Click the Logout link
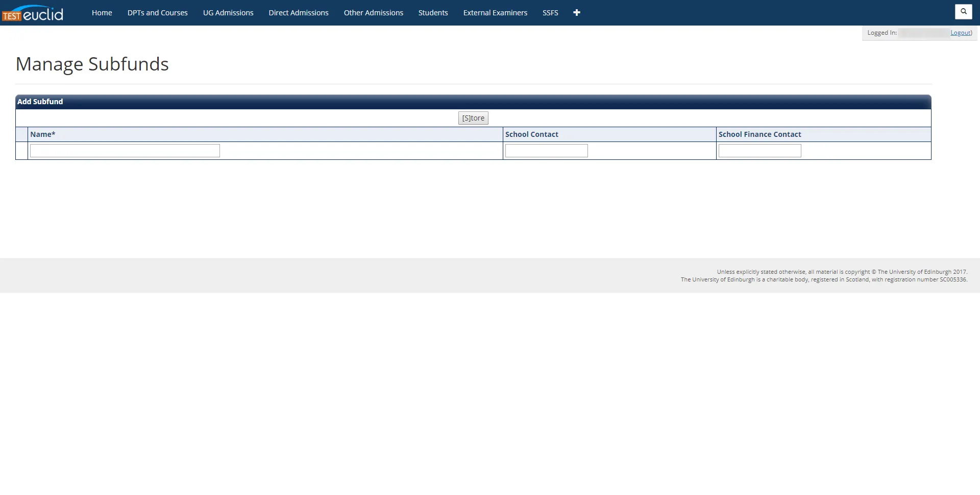This screenshot has width=980, height=495. (x=959, y=32)
